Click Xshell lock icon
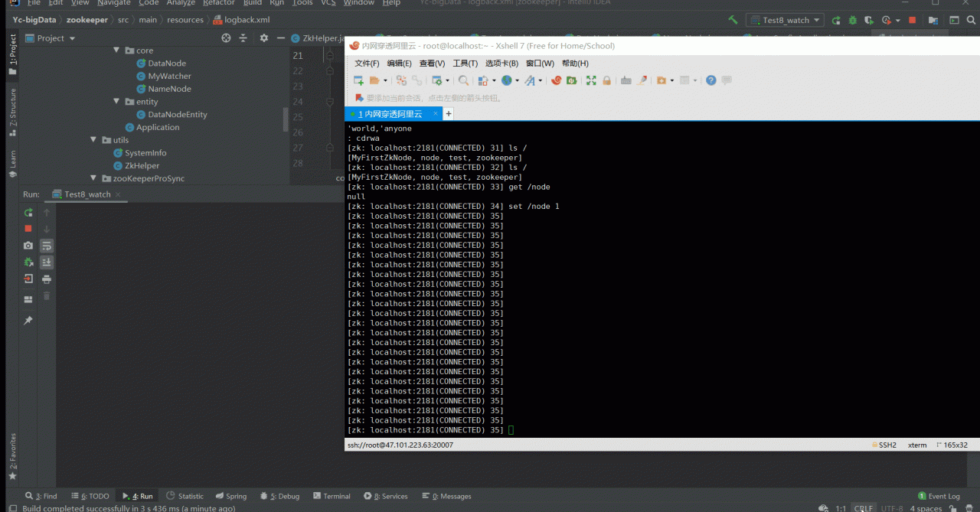 [606, 80]
